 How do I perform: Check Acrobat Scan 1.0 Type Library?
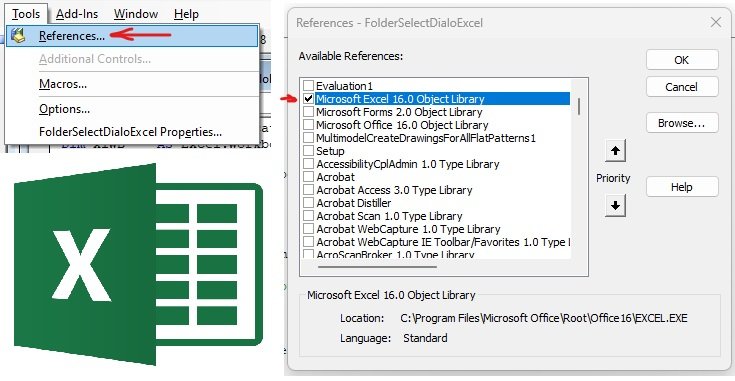308,216
